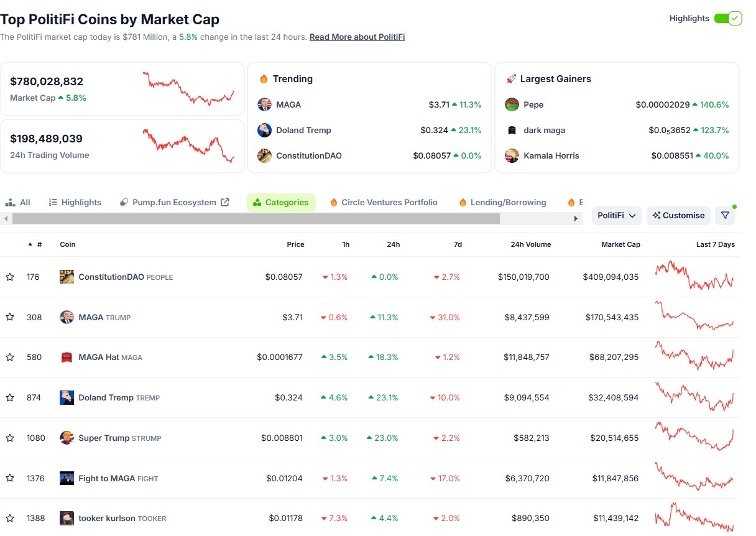The height and width of the screenshot is (536, 756).
Task: Star the MAGA Hat row
Action: (x=10, y=357)
